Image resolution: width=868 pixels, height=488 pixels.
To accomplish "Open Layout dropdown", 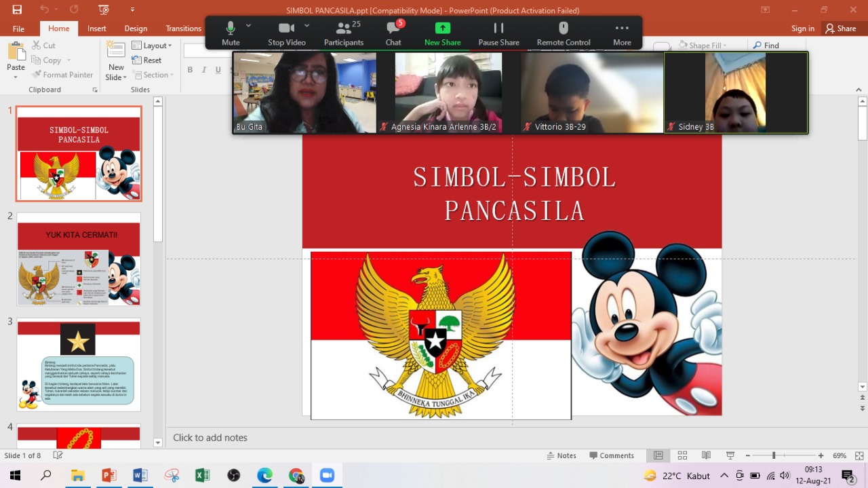I will click(152, 45).
